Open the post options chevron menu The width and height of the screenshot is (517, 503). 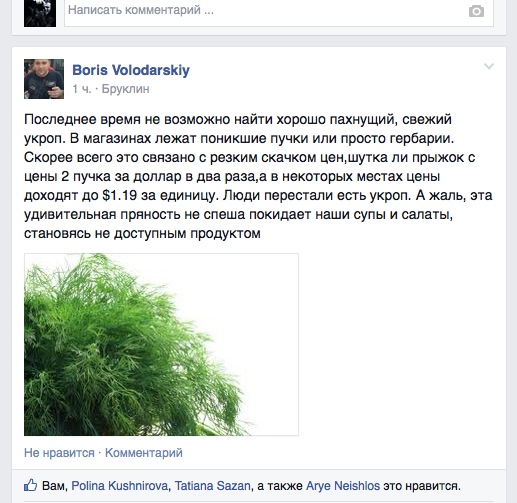click(x=489, y=66)
